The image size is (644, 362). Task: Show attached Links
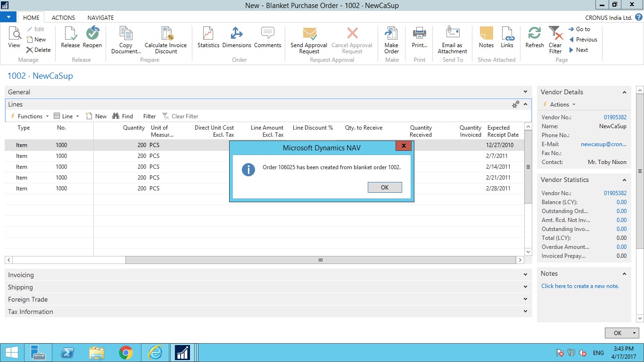tap(507, 37)
